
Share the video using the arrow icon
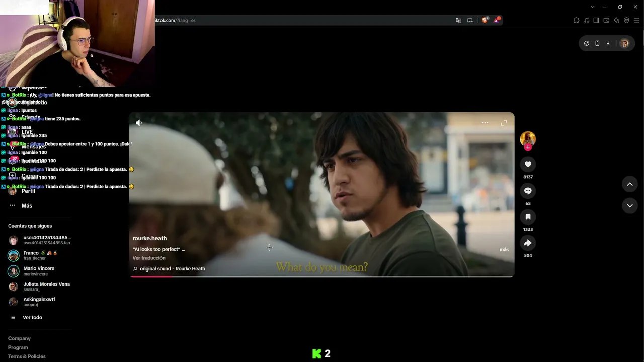[x=528, y=243]
